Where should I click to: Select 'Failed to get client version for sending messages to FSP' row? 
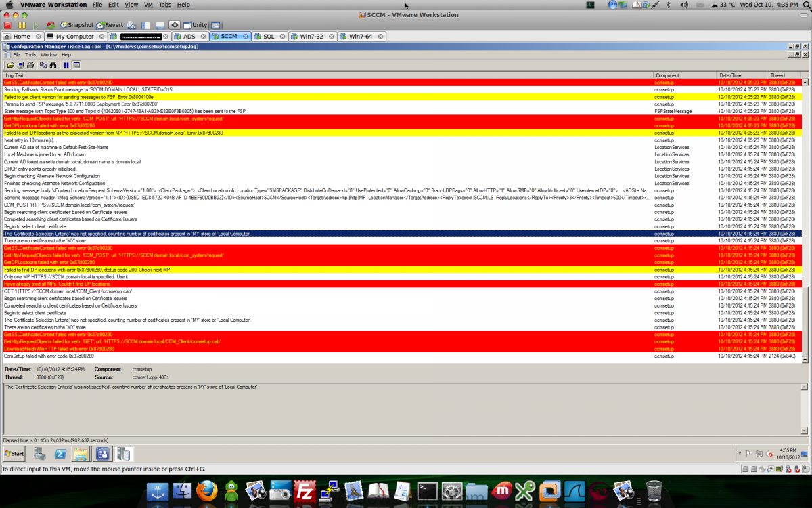click(x=402, y=97)
